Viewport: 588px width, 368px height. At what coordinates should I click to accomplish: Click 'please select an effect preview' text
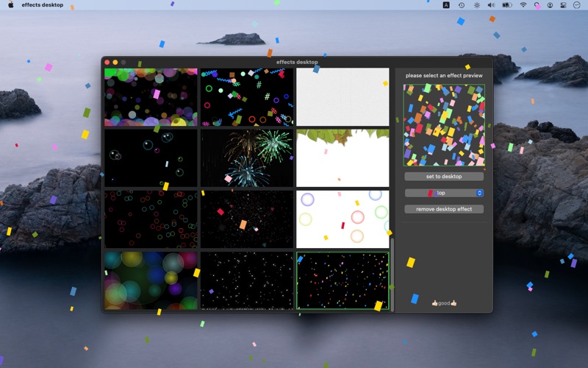[444, 76]
